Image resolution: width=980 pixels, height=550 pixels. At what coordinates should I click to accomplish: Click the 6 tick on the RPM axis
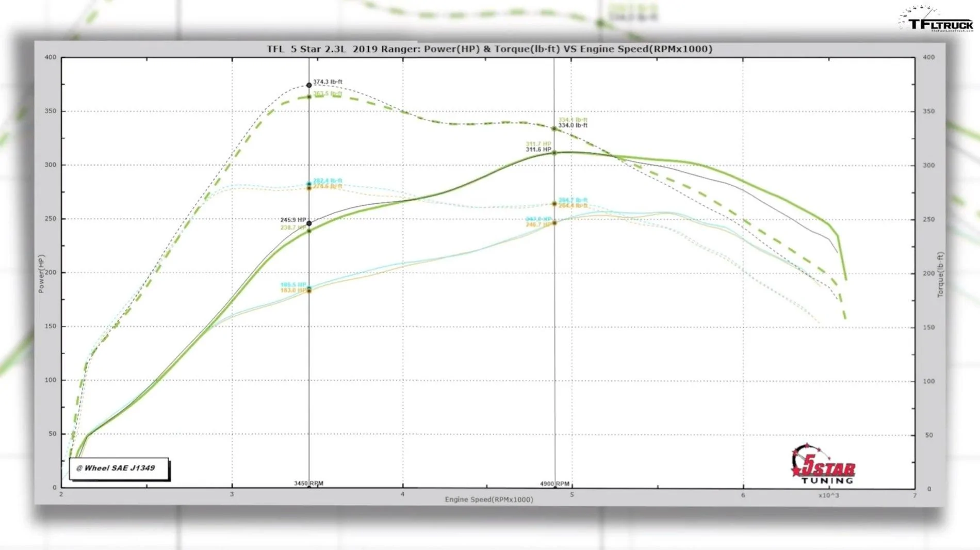[x=743, y=495]
